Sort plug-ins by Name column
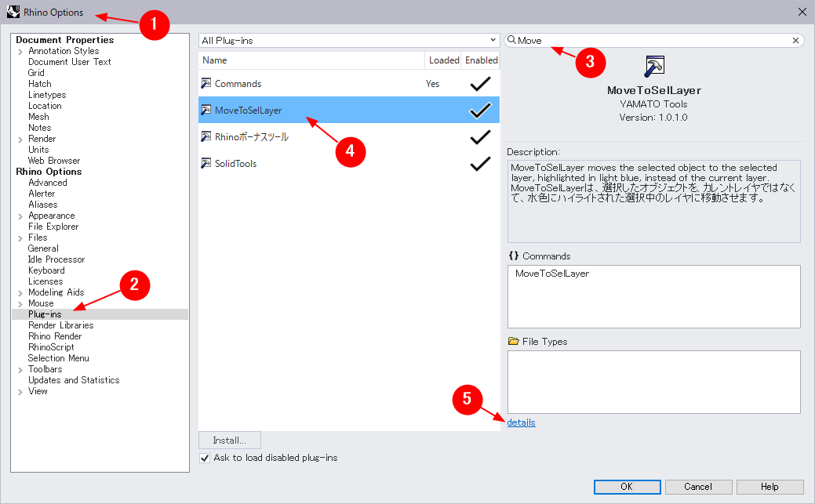 311,60
